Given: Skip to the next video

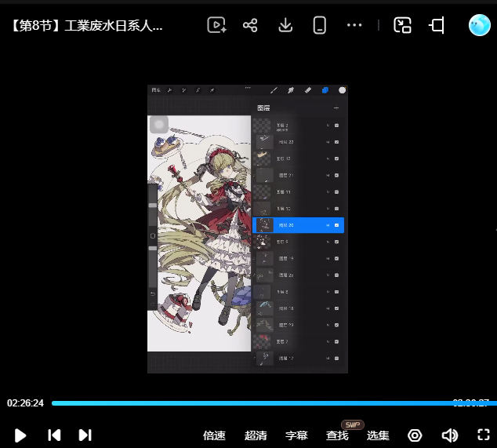Looking at the screenshot, I should click(x=85, y=435).
